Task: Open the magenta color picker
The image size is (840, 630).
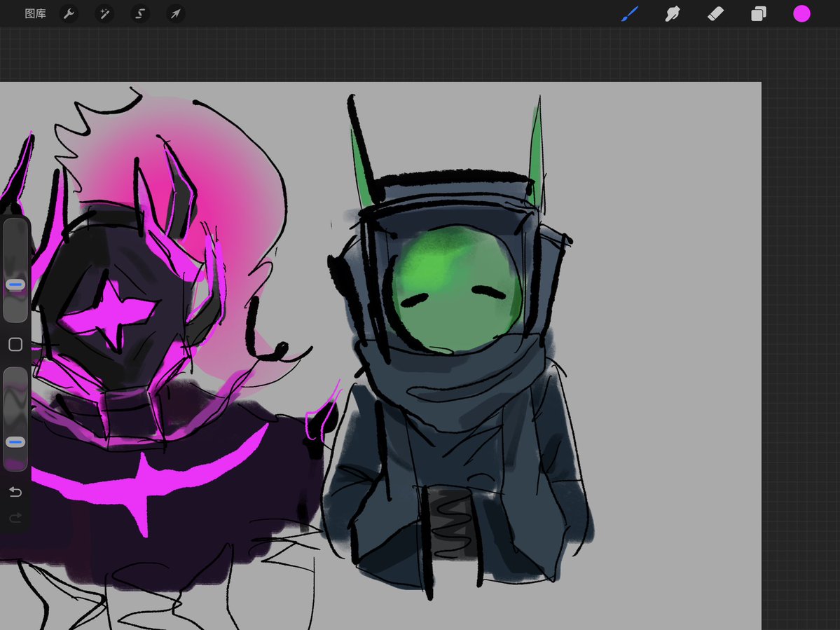Action: click(801, 14)
